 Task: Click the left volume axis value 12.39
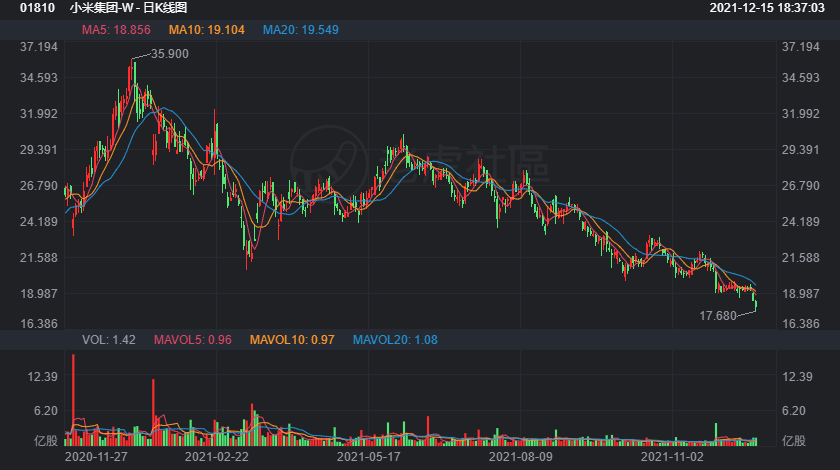click(42, 377)
